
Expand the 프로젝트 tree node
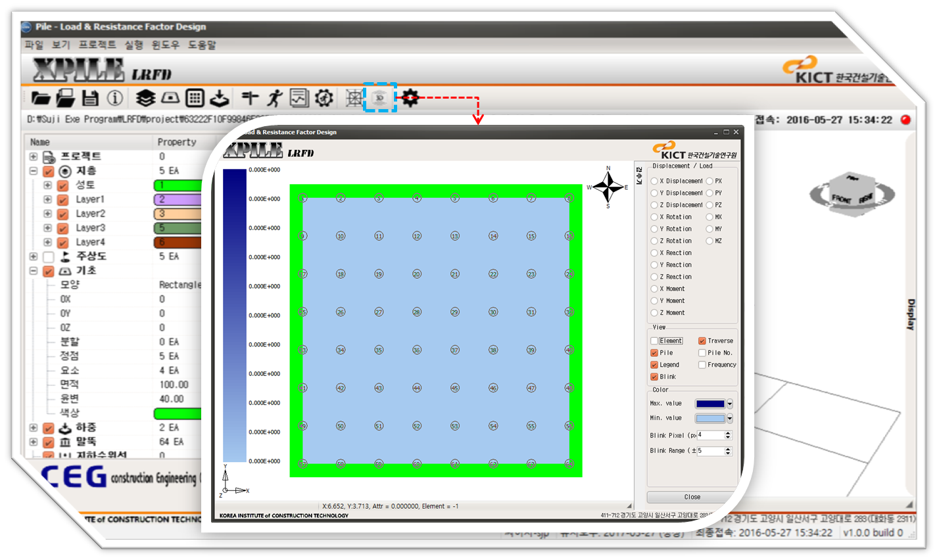point(33,157)
